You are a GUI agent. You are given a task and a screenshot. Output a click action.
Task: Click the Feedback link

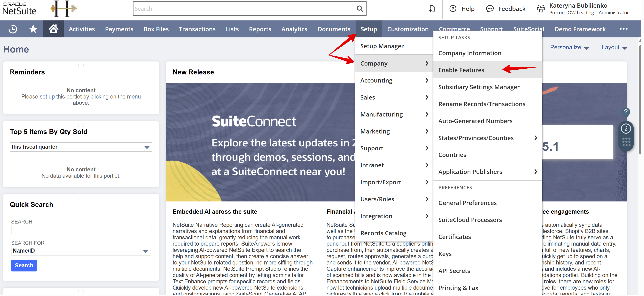point(512,9)
